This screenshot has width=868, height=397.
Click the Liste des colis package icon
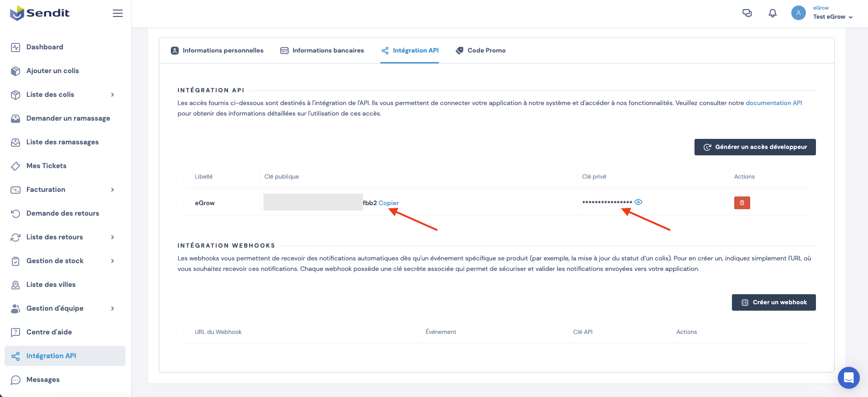tap(16, 95)
